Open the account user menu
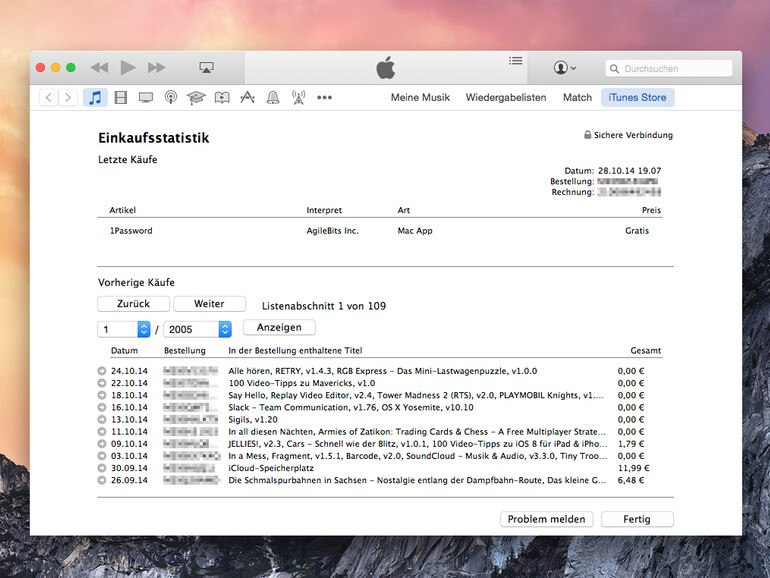Viewport: 770px width, 578px height. click(564, 68)
